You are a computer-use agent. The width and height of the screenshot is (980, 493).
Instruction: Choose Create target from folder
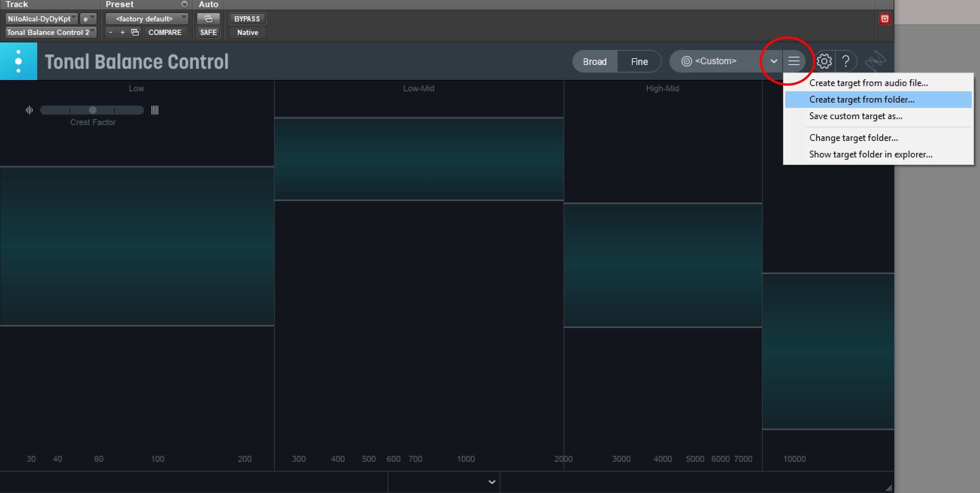[878, 99]
